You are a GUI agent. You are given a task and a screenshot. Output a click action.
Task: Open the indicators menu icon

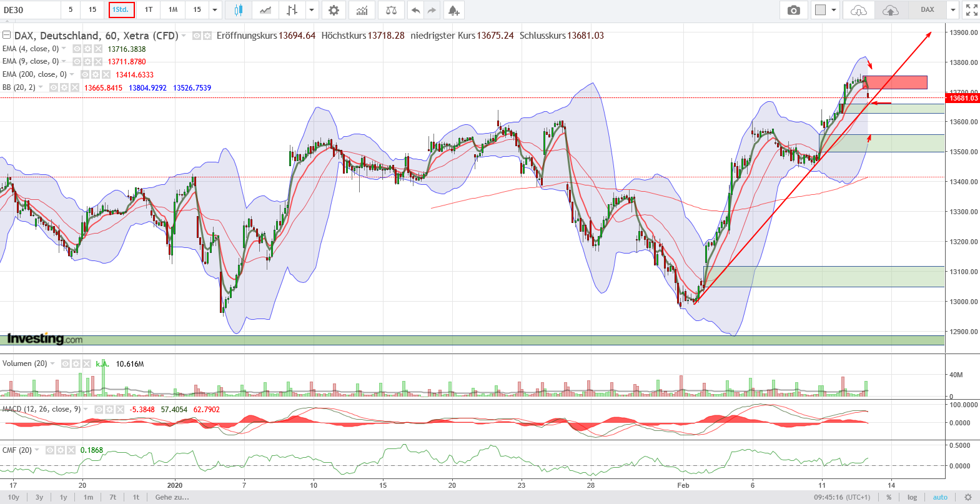(x=362, y=10)
